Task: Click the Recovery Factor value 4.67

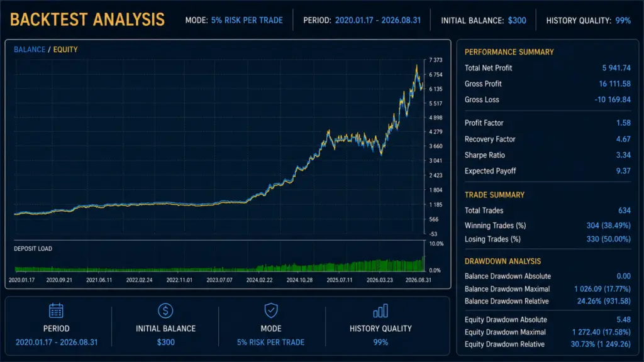Action: click(623, 139)
